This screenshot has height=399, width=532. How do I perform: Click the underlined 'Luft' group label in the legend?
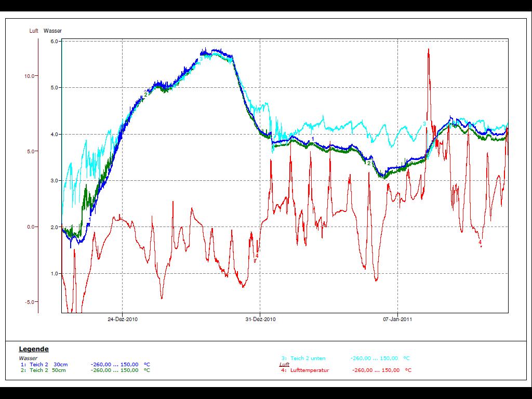point(284,365)
